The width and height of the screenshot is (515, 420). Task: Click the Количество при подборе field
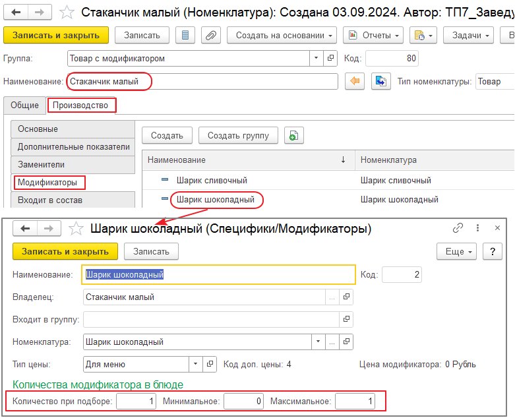[x=136, y=401]
